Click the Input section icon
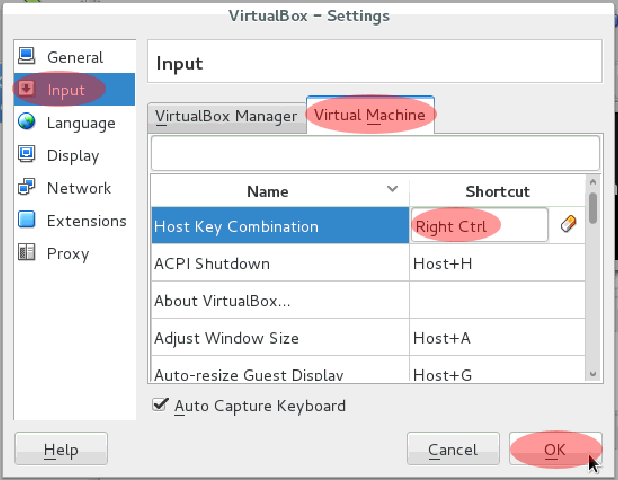This screenshot has height=480, width=618. tap(26, 89)
